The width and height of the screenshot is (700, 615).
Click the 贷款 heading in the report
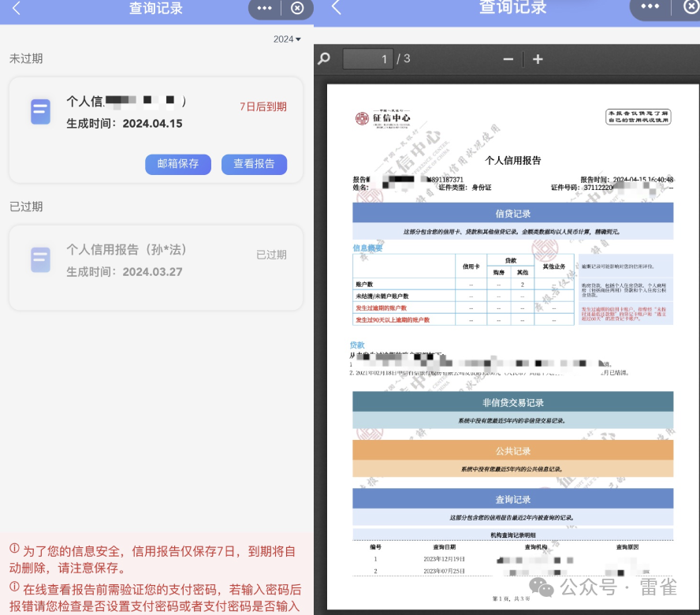(357, 345)
